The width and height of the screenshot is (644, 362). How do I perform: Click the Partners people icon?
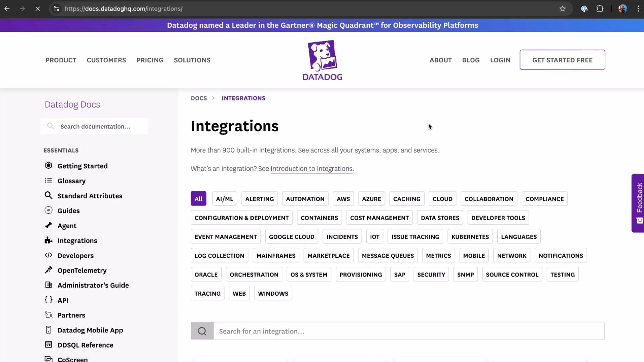[48, 315]
